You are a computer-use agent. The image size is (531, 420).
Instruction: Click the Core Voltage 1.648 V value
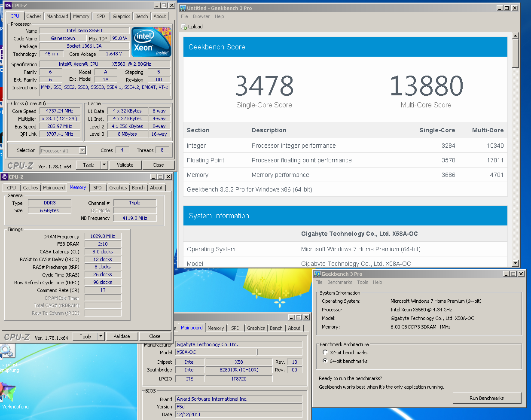point(114,54)
